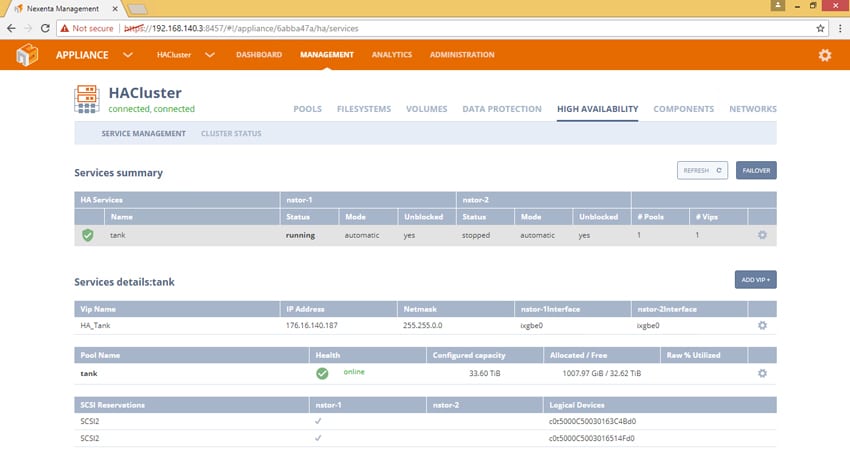
Task: Click 'connected, connected' status text
Action: (x=151, y=109)
